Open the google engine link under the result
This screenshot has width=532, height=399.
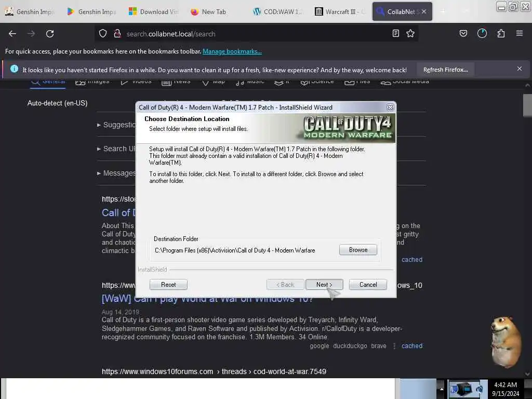pyautogui.click(x=320, y=345)
